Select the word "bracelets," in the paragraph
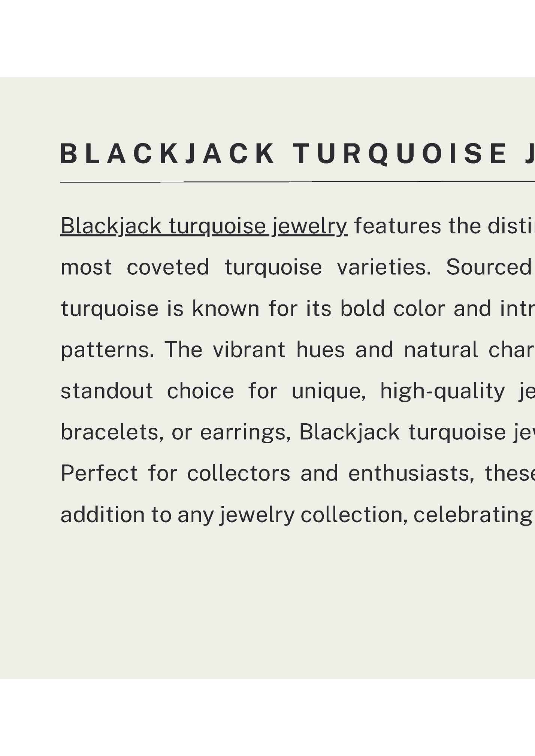This screenshot has height=756, width=535. tap(112, 432)
